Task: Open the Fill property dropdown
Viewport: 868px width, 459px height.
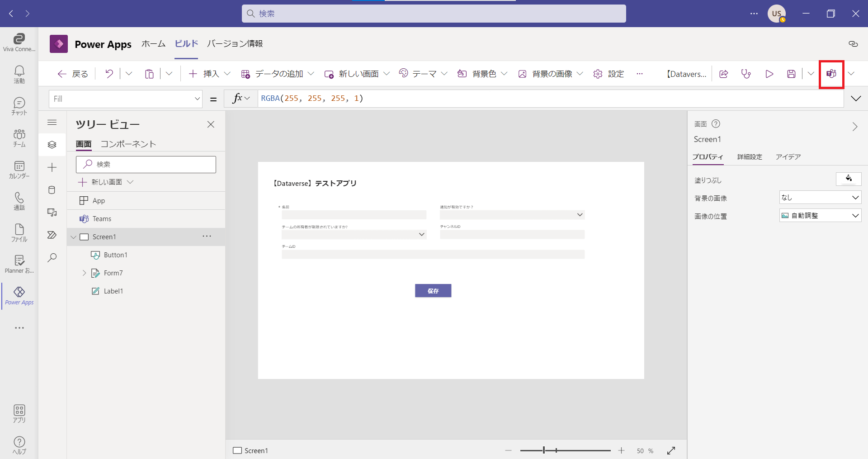Action: pyautogui.click(x=197, y=99)
